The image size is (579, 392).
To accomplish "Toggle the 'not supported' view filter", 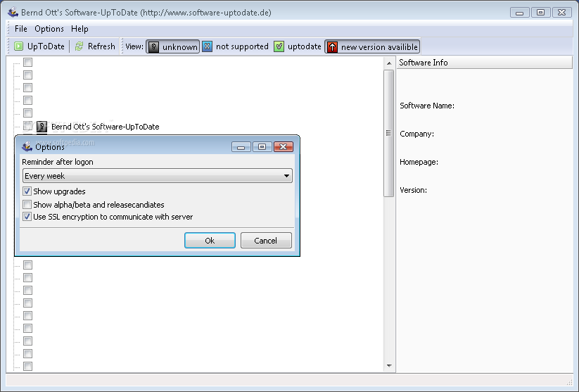I will (x=236, y=46).
